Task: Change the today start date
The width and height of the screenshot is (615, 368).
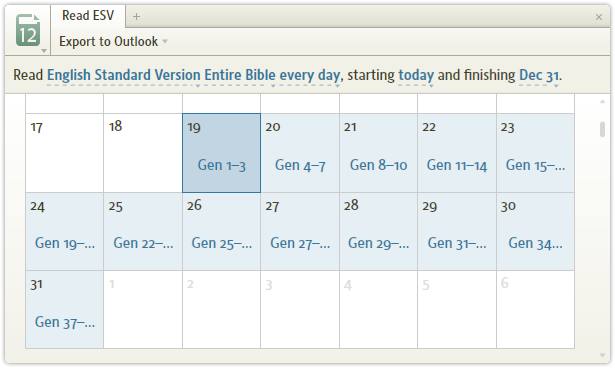Action: 416,75
